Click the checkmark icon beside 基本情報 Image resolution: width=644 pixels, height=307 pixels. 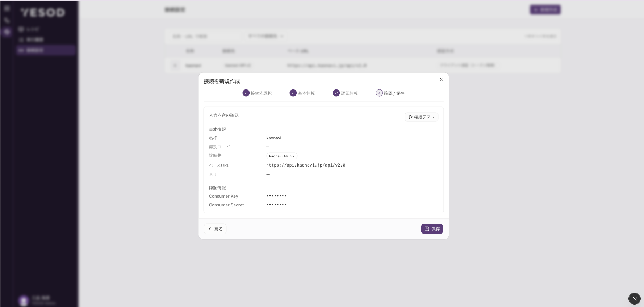point(293,93)
